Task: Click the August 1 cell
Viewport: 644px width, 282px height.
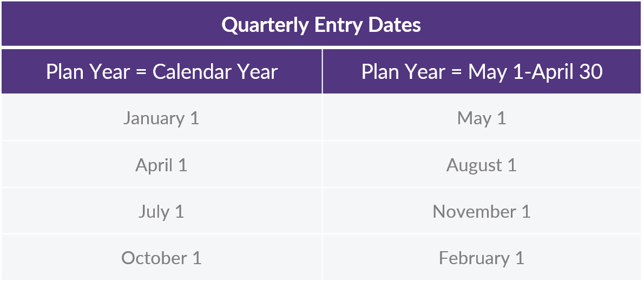Action: (x=482, y=165)
